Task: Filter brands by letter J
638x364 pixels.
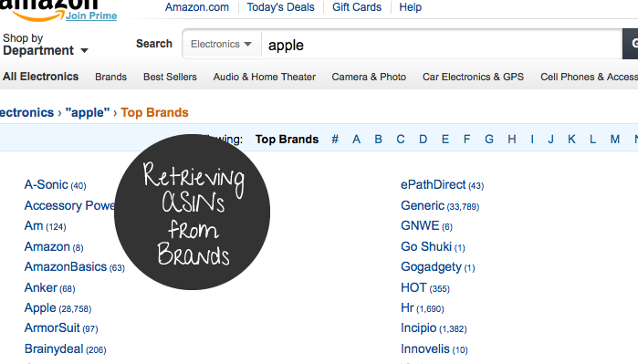Action: point(551,140)
